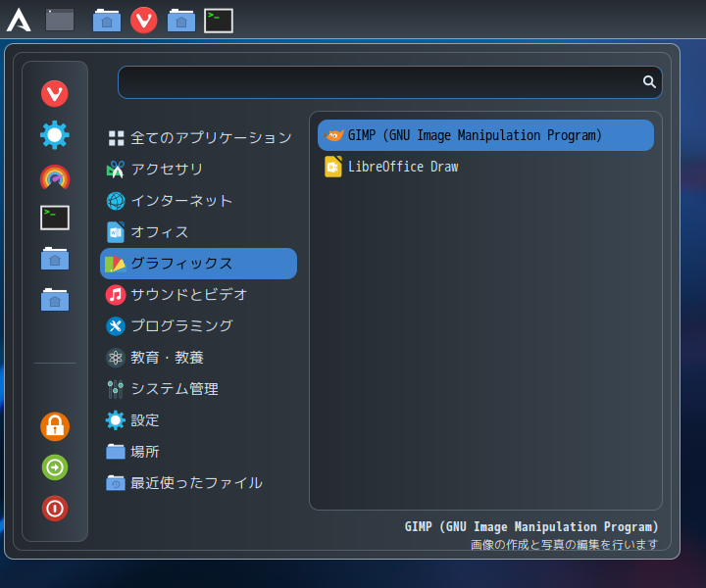
Task: Show 最近使ったファイル list
Action: coord(198,483)
